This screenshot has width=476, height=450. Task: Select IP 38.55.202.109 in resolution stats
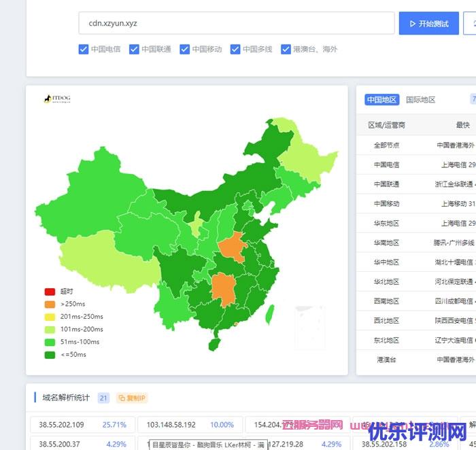61,425
